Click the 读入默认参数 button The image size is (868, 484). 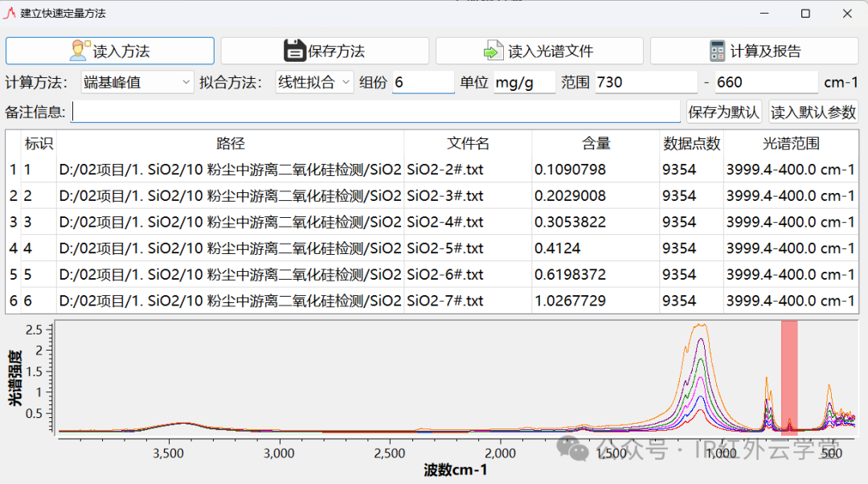click(813, 111)
